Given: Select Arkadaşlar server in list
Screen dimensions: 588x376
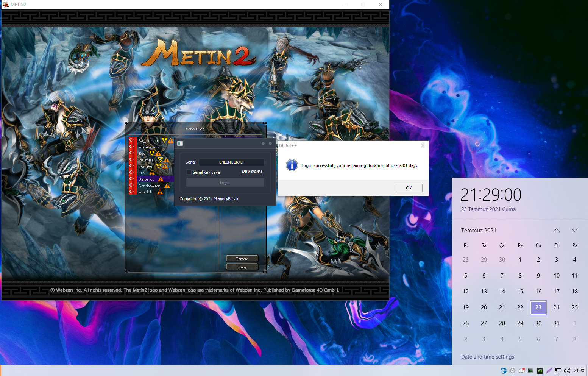Looking at the screenshot, I should (x=148, y=147).
